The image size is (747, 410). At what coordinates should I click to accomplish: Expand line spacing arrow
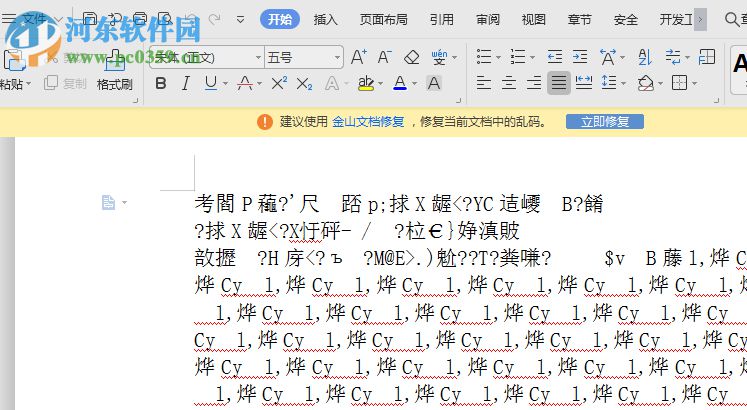pyautogui.click(x=623, y=84)
